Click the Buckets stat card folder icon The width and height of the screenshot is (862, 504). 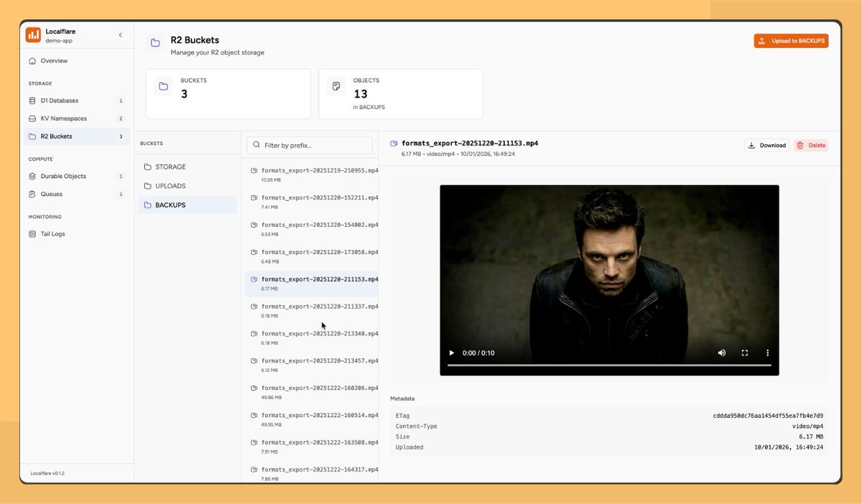point(164,86)
